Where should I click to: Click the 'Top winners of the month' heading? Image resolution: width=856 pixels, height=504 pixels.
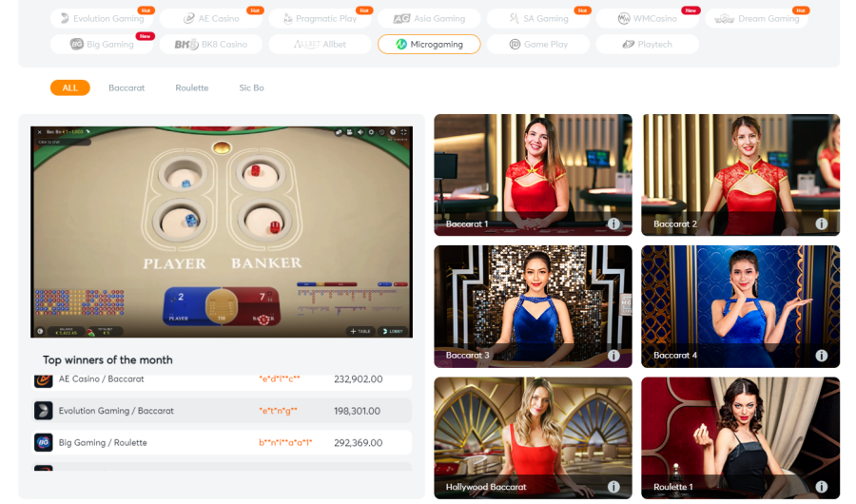coord(107,359)
